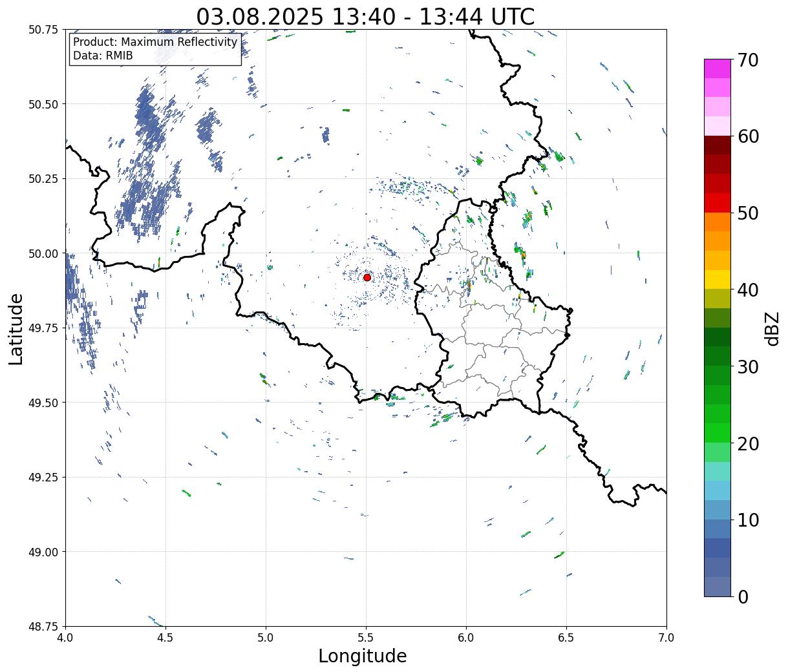Click the colorbar's 10 tick label
The height and width of the screenshot is (672, 788).
(x=748, y=520)
